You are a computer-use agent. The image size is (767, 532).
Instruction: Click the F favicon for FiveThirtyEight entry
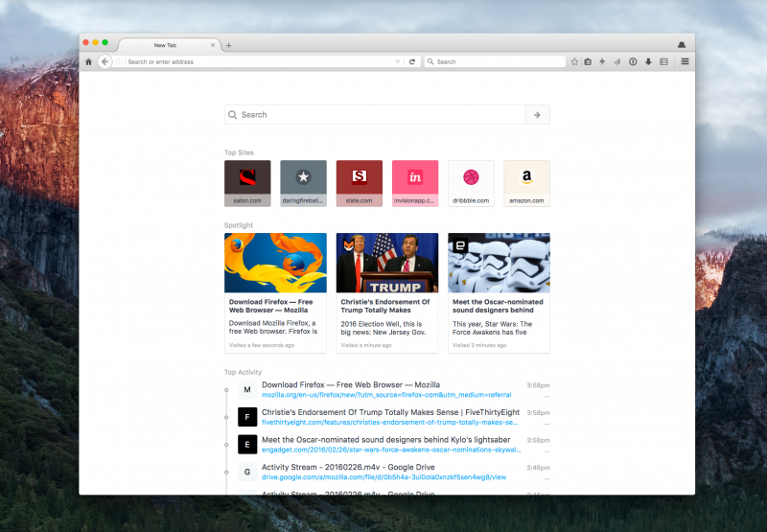[x=247, y=417]
